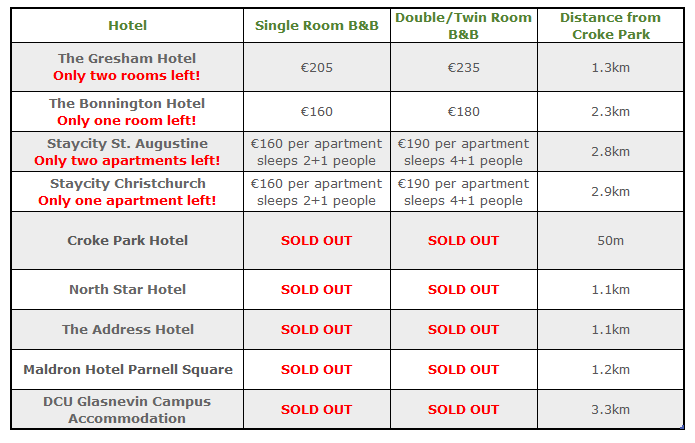Click The Bonnington Hotel name

[127, 103]
